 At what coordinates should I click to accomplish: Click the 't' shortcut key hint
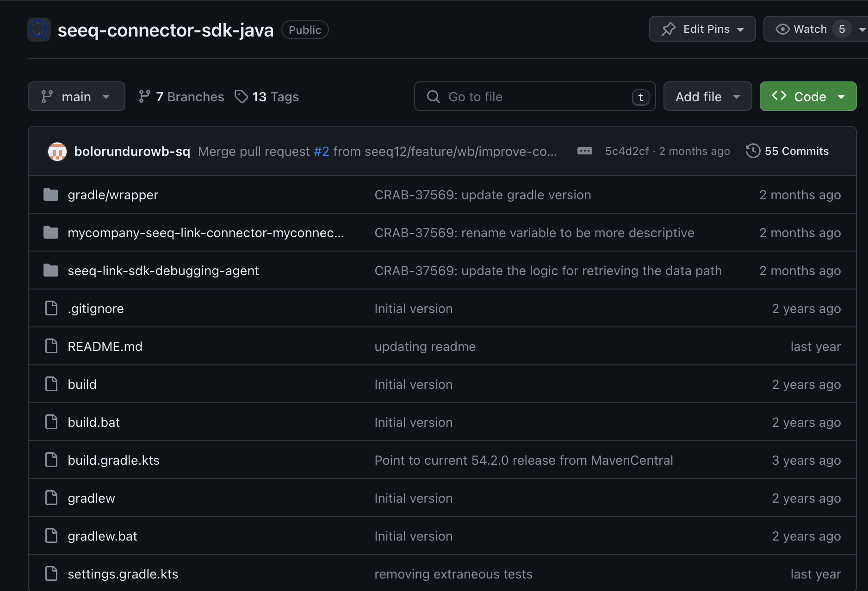coord(641,97)
